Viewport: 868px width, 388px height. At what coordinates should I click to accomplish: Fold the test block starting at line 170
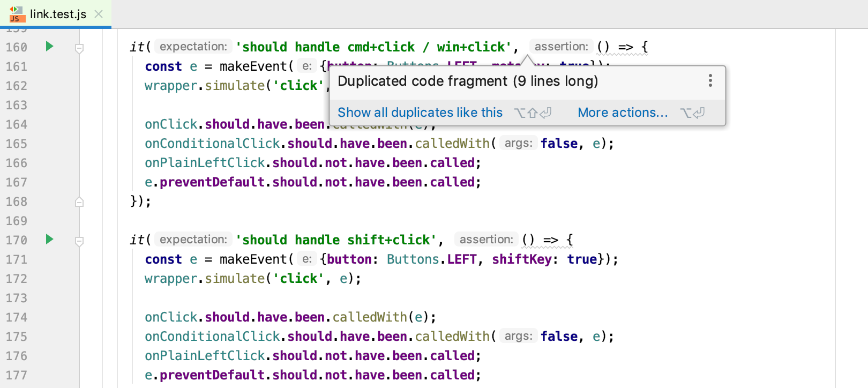(79, 242)
